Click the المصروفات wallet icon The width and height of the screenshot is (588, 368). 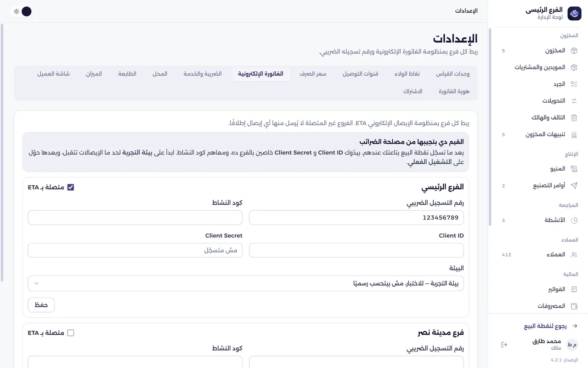click(x=574, y=306)
